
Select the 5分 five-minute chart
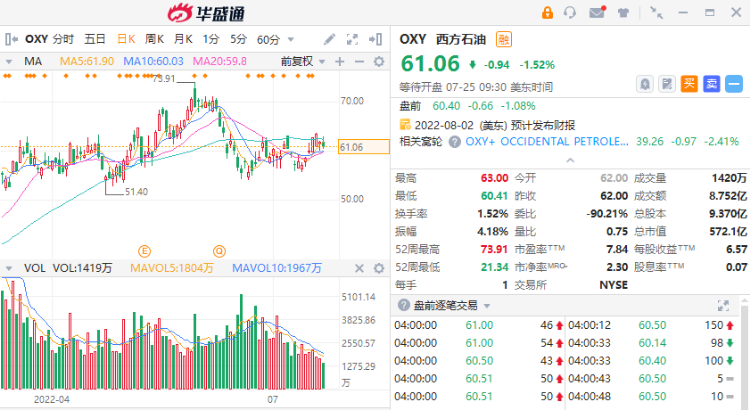(x=238, y=39)
